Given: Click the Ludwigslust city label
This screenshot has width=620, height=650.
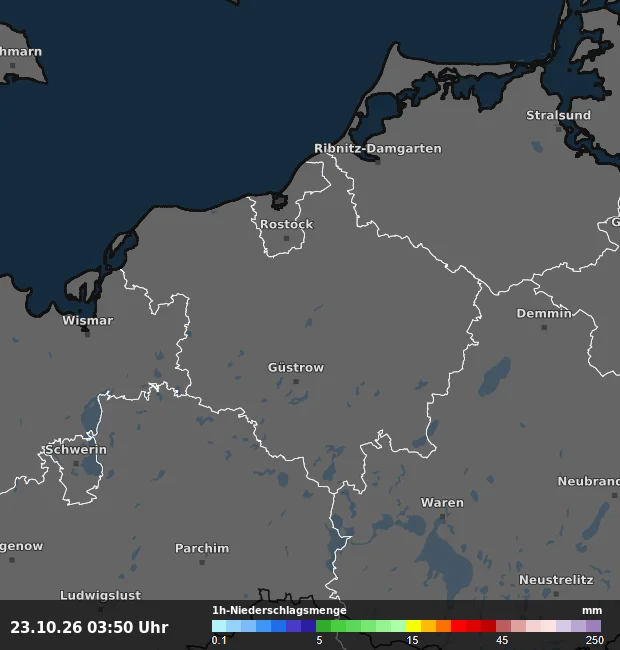Looking at the screenshot, I should coord(100,595).
